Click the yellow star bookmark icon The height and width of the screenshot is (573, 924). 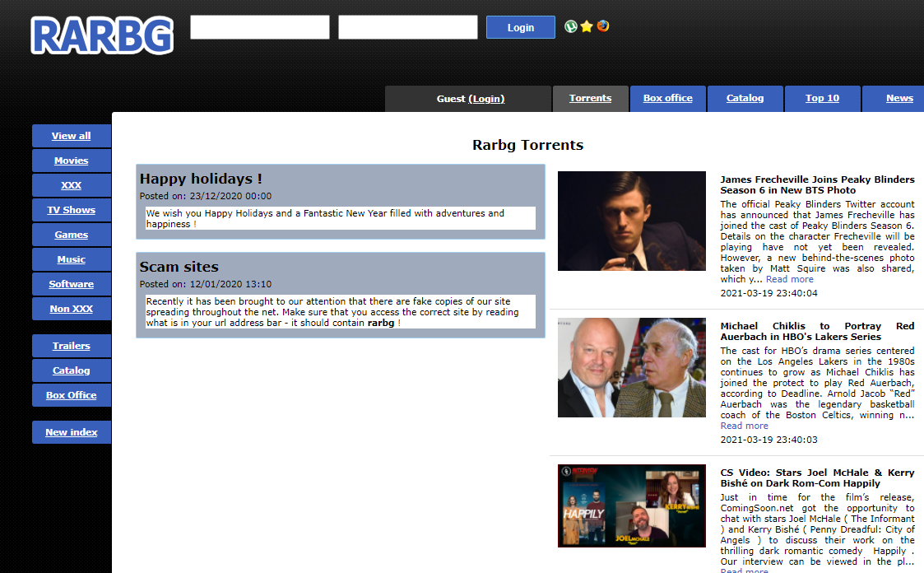click(587, 26)
